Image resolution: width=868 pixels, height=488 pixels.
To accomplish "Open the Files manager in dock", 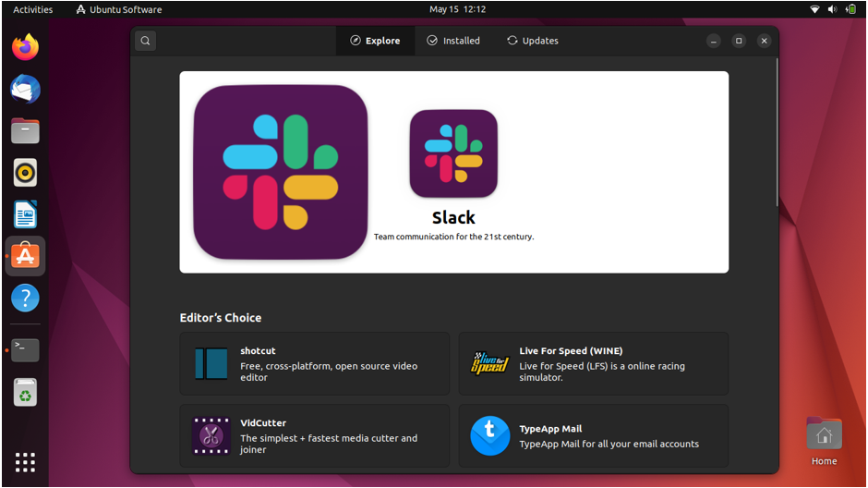I will (x=25, y=130).
